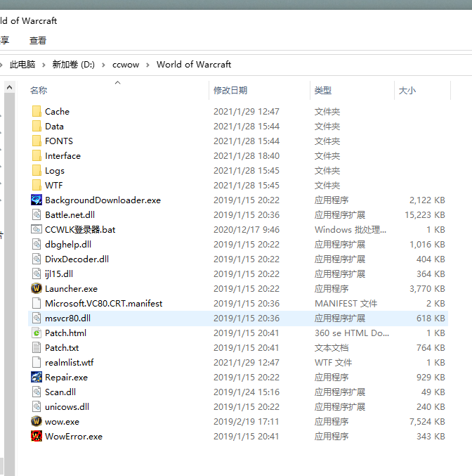Click the WTF 文件 type cell
Image resolution: width=472 pixels, height=476 pixels.
[333, 363]
